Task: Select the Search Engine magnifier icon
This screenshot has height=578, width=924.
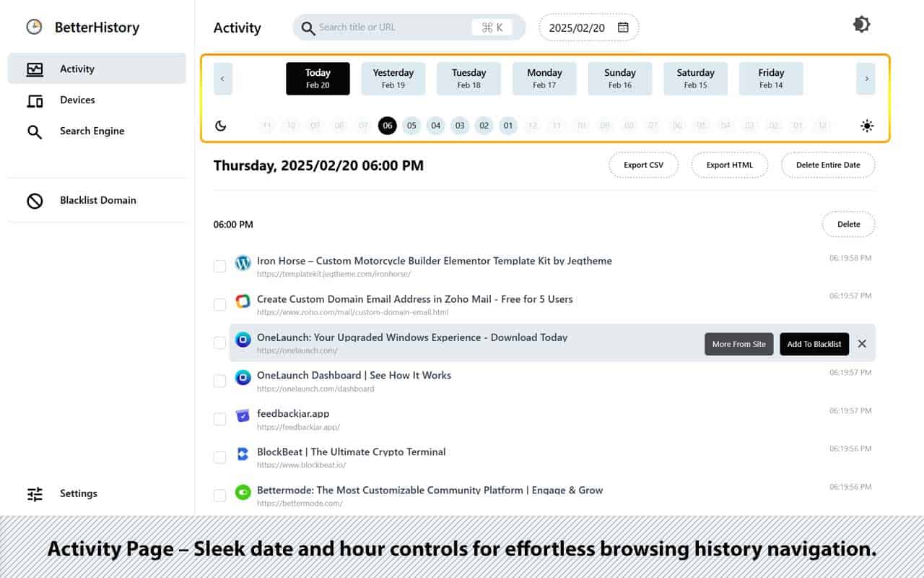Action: (x=35, y=131)
